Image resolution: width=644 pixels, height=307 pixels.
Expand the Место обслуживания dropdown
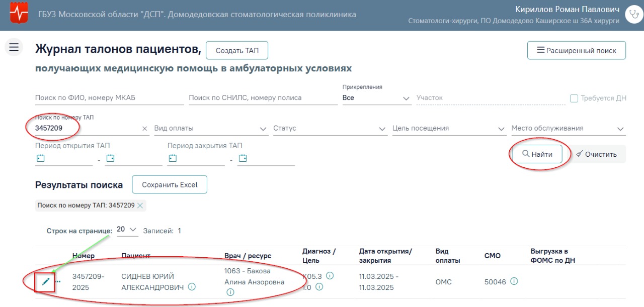click(x=568, y=129)
